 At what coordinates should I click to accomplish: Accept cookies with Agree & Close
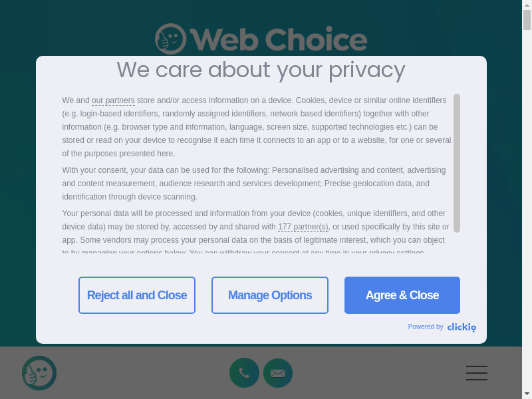click(402, 295)
